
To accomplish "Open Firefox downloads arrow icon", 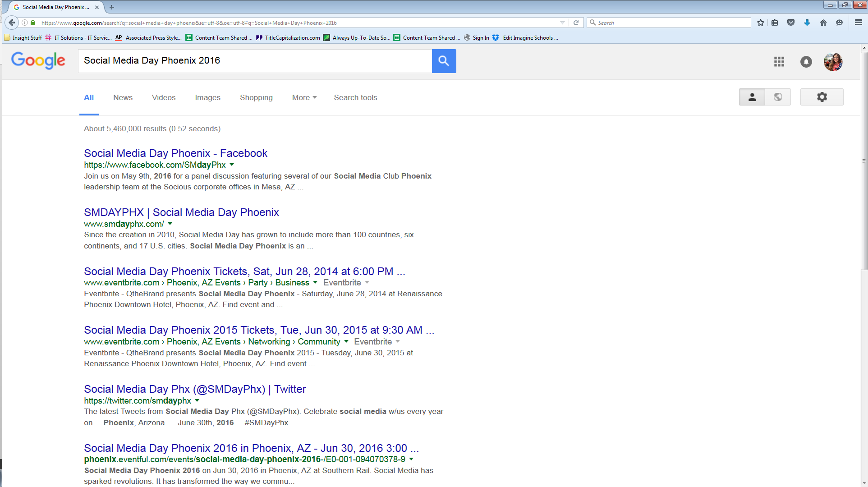I will pyautogui.click(x=807, y=23).
